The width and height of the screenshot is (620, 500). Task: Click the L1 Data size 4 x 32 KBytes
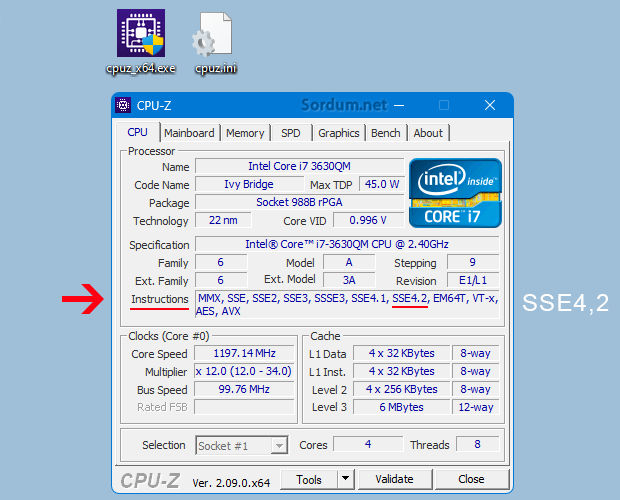pyautogui.click(x=401, y=353)
